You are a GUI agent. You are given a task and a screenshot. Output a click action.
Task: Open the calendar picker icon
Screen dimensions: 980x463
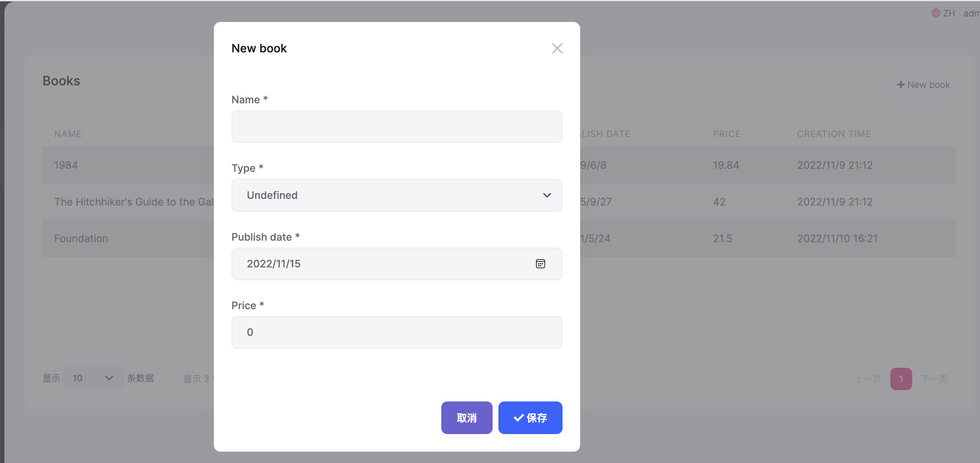[x=540, y=264]
